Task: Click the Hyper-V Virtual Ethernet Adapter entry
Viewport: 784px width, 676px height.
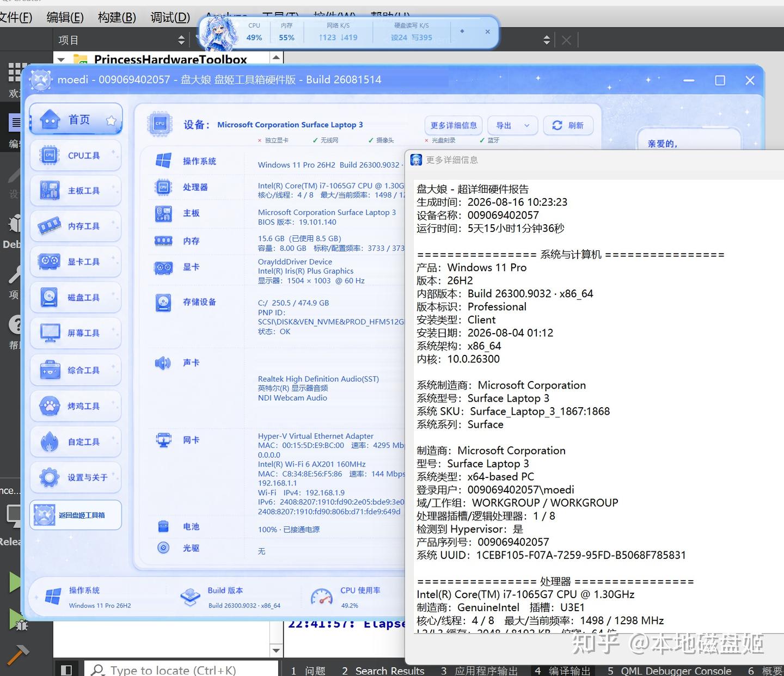Action: click(316, 436)
